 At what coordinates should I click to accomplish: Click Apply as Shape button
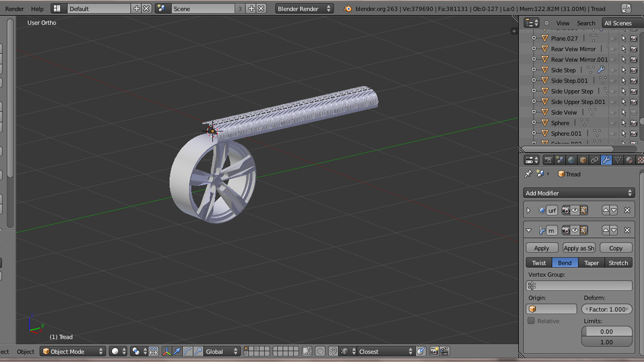click(x=579, y=248)
